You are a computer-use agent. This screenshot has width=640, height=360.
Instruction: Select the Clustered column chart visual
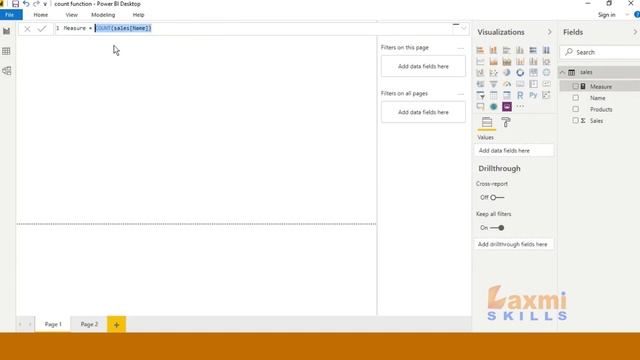tap(520, 50)
